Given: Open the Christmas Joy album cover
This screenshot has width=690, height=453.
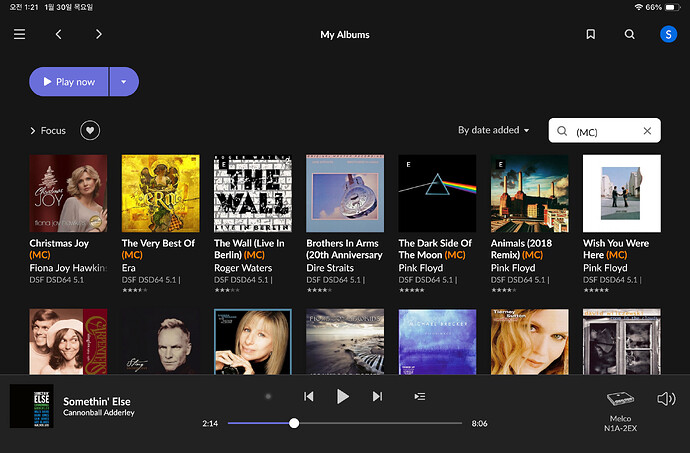Looking at the screenshot, I should (68, 193).
